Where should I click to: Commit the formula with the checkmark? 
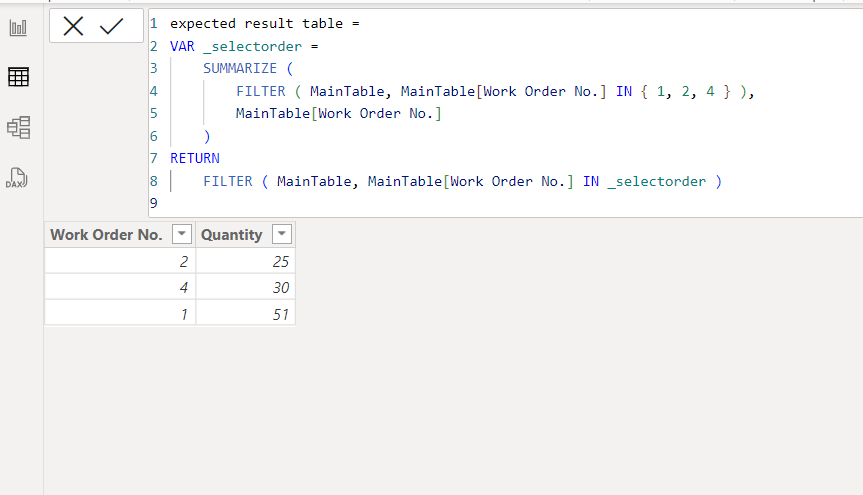[111, 26]
